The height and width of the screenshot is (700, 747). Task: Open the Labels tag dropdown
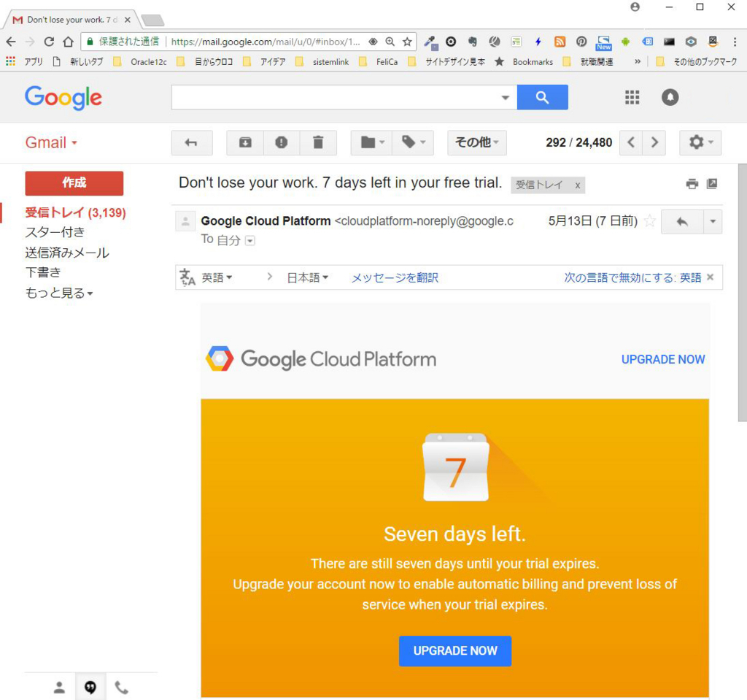click(413, 142)
